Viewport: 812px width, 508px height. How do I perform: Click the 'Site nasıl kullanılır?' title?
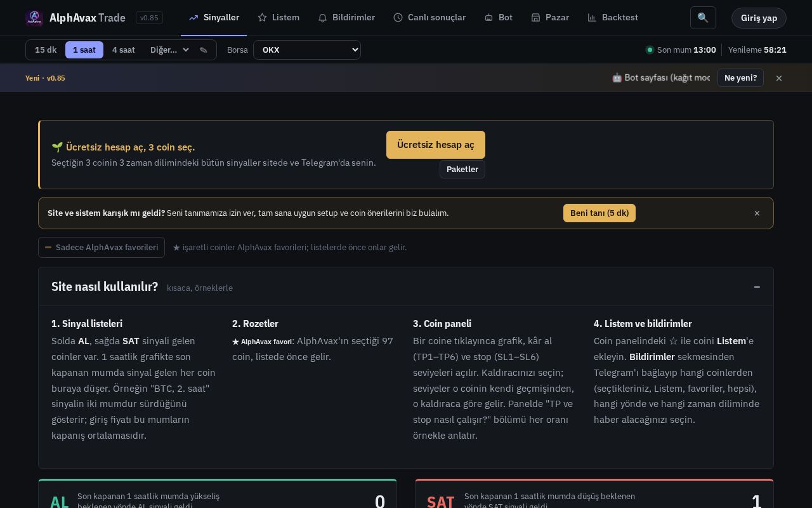(x=105, y=287)
